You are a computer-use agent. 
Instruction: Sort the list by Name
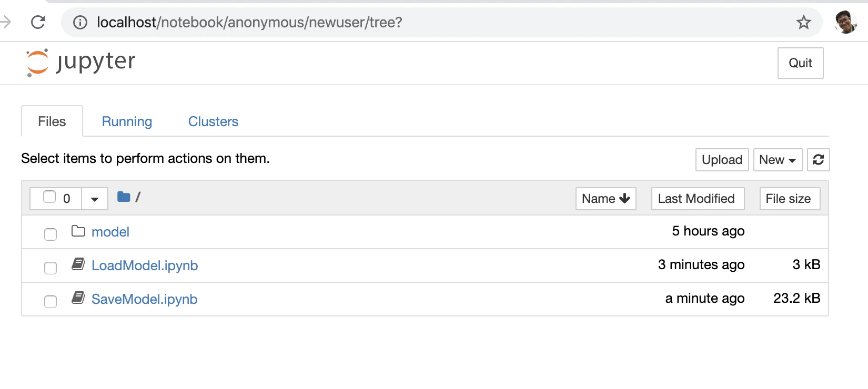tap(606, 199)
